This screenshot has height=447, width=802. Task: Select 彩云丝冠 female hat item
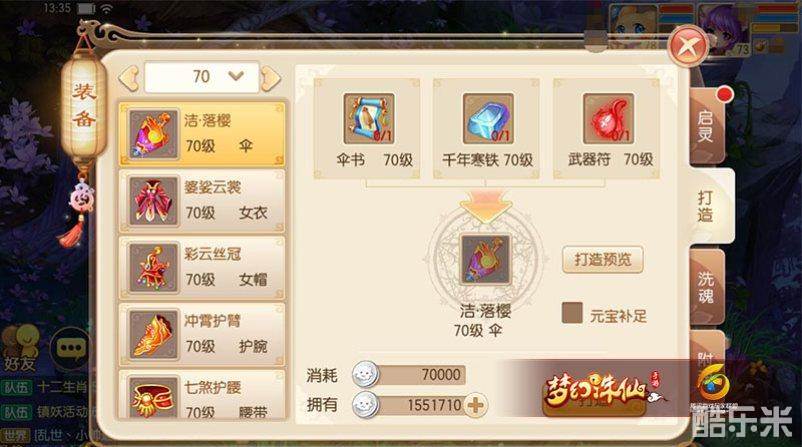tap(202, 267)
